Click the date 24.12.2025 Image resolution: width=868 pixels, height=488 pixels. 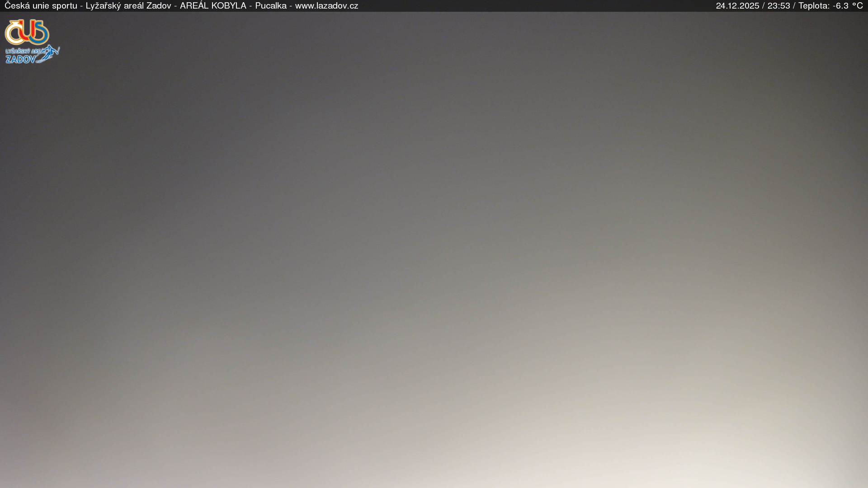(x=737, y=6)
